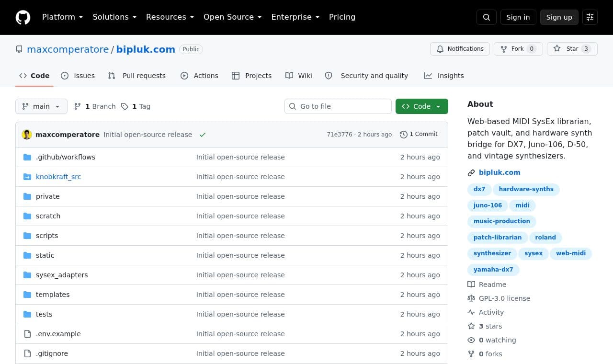Click the tag icon beside 1 Tag
Viewport: 613px width, 364px height.
(125, 106)
